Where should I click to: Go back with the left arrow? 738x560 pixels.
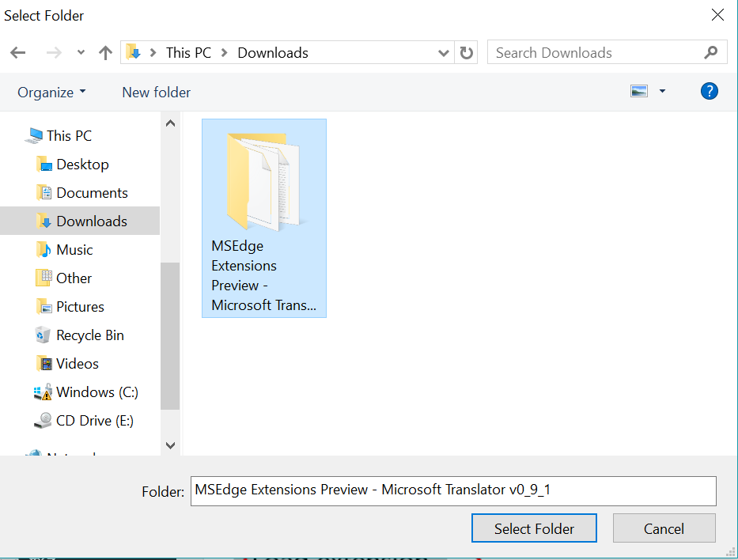coord(18,52)
